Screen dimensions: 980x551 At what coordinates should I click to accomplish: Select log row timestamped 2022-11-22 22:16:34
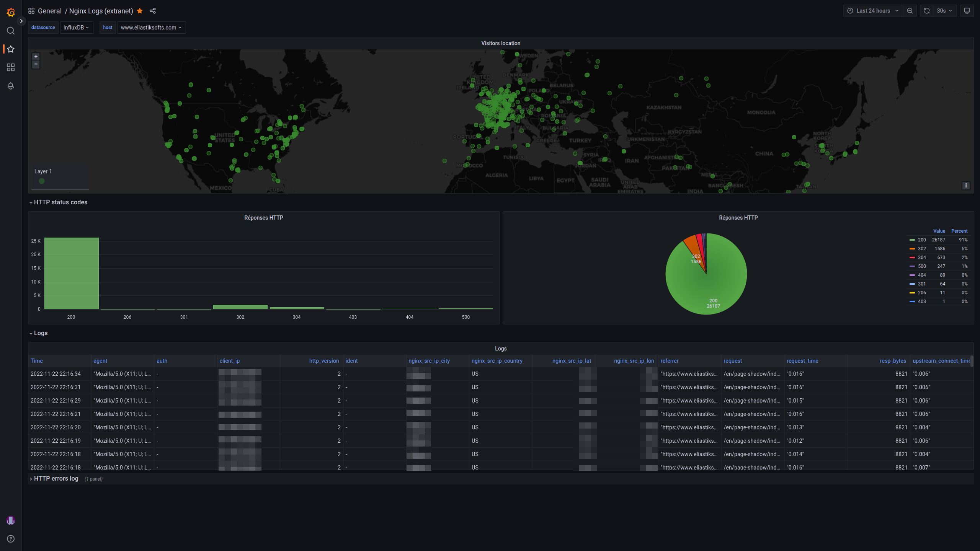(501, 374)
